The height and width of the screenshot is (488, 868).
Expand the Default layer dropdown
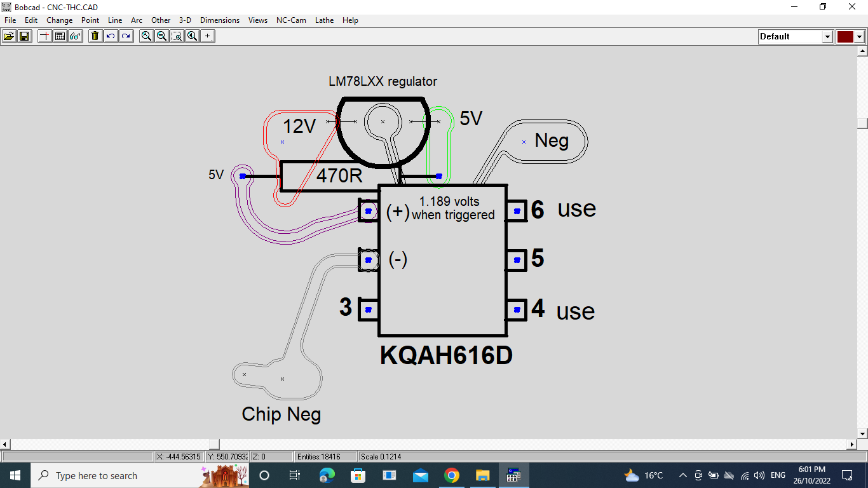827,37
